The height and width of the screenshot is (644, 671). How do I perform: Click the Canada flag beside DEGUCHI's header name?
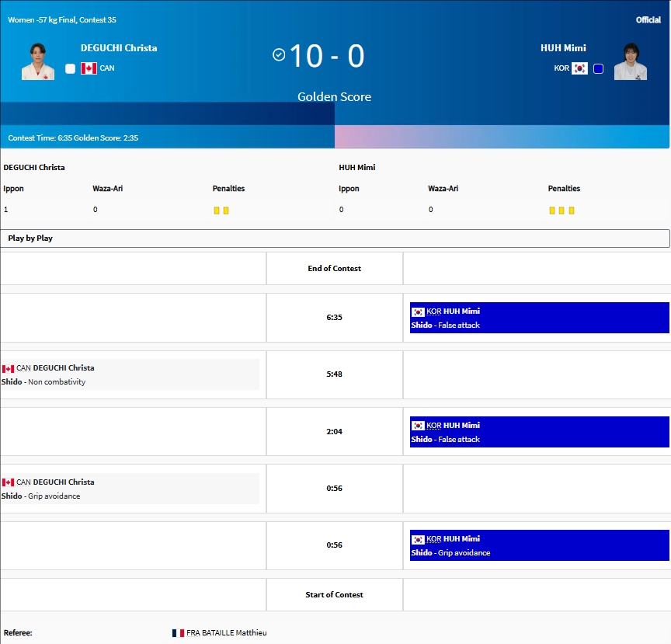point(89,68)
